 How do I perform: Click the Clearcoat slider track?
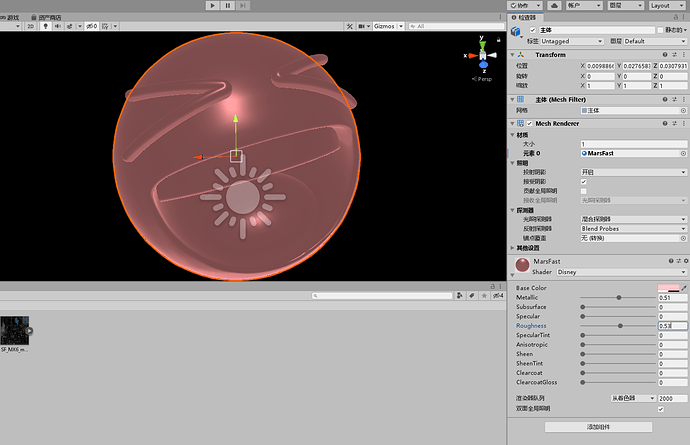tap(618, 373)
